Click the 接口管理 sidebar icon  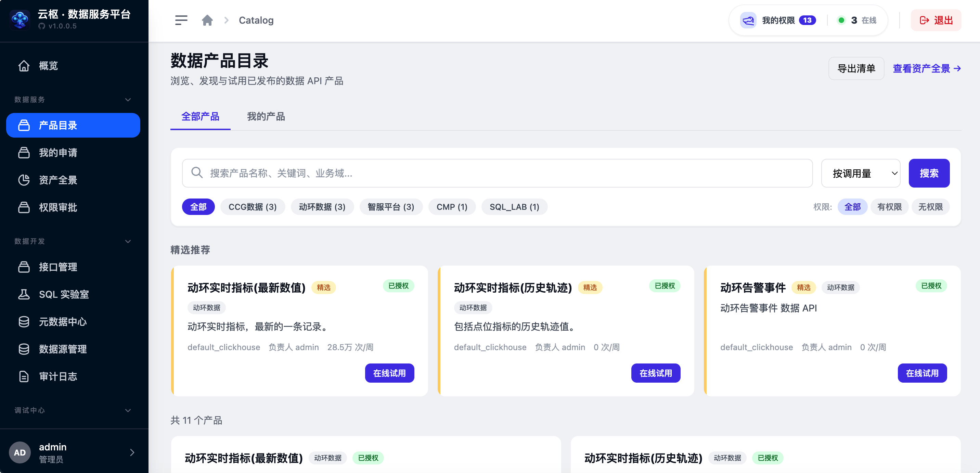coord(24,267)
